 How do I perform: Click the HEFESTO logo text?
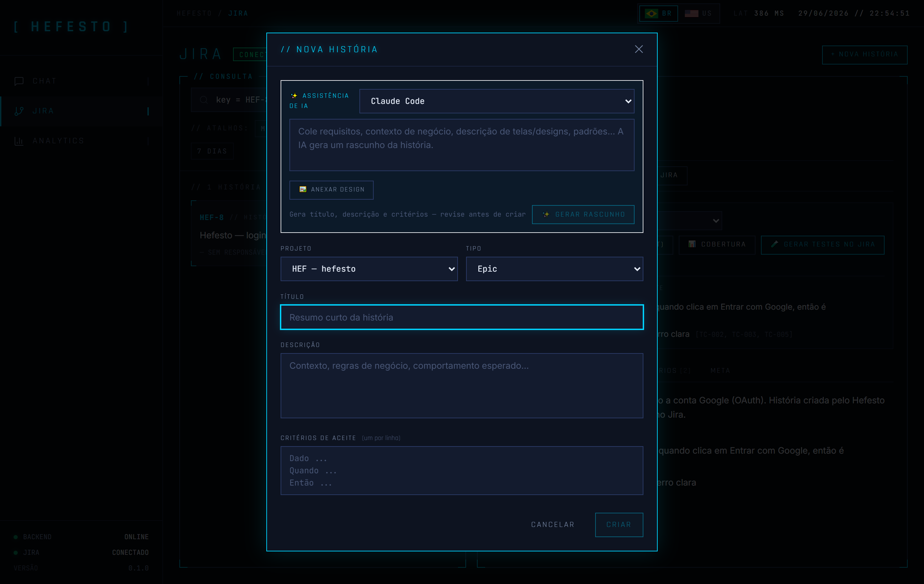click(x=71, y=26)
